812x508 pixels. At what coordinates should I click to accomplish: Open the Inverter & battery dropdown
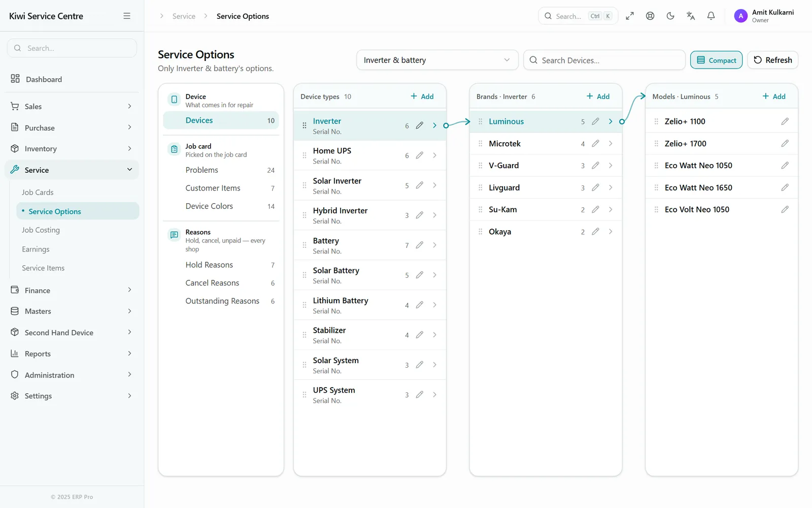[437, 60]
